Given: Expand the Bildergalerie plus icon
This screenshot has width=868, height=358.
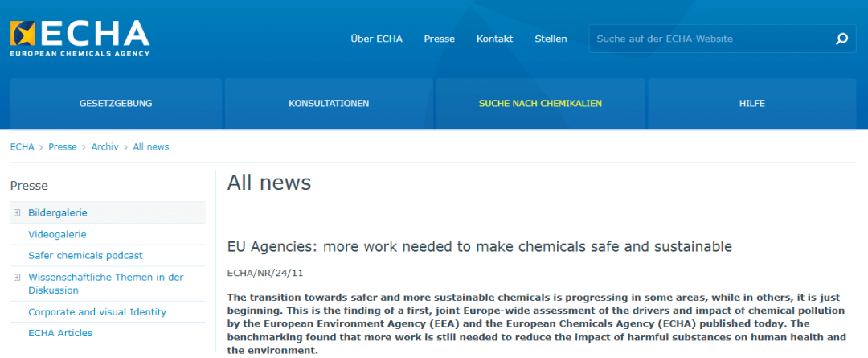Looking at the screenshot, I should point(16,213).
